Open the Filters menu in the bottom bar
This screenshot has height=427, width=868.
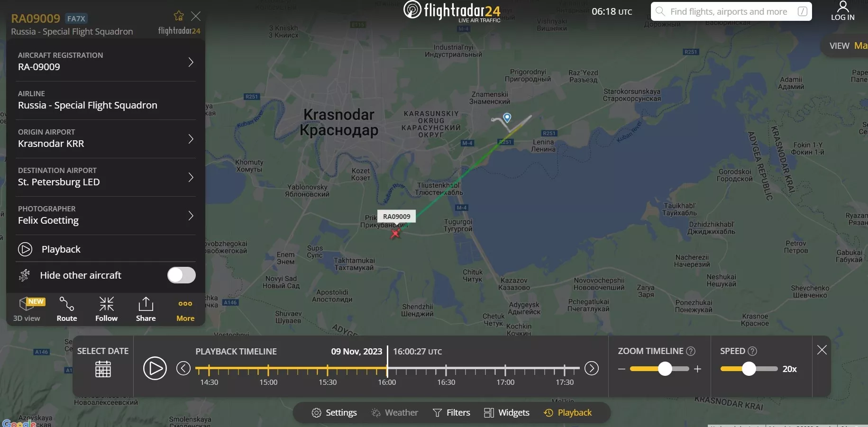point(451,413)
